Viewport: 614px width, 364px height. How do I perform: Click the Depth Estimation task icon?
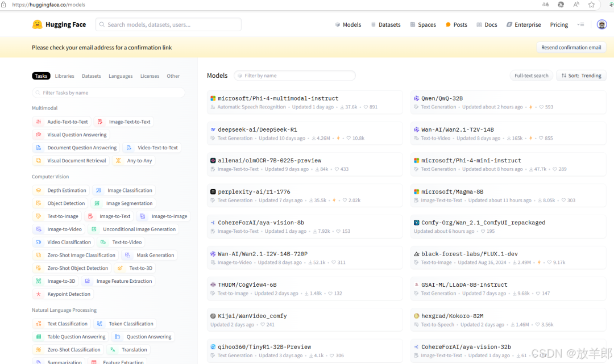tap(39, 190)
